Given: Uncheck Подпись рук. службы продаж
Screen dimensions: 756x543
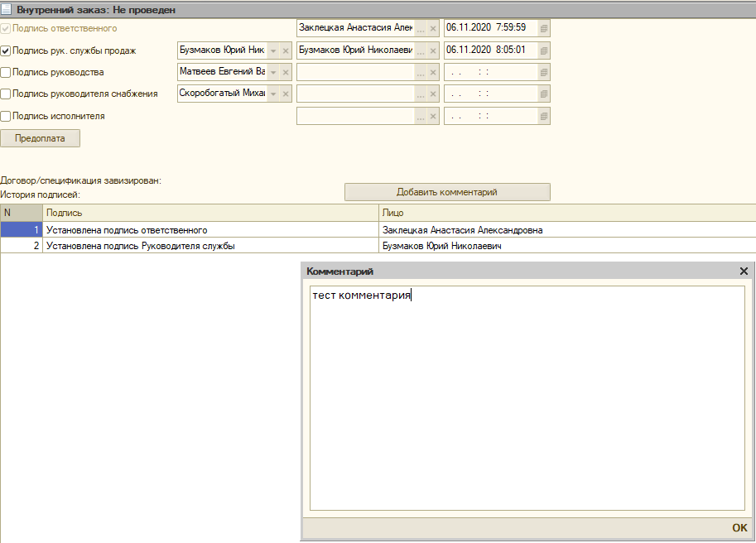Looking at the screenshot, I should tap(5, 50).
